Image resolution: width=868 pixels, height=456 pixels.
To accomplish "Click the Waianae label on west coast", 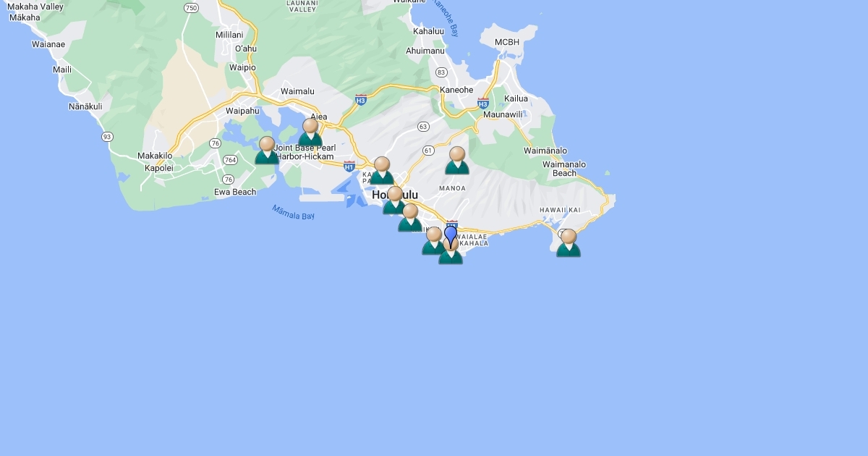I will click(x=48, y=44).
